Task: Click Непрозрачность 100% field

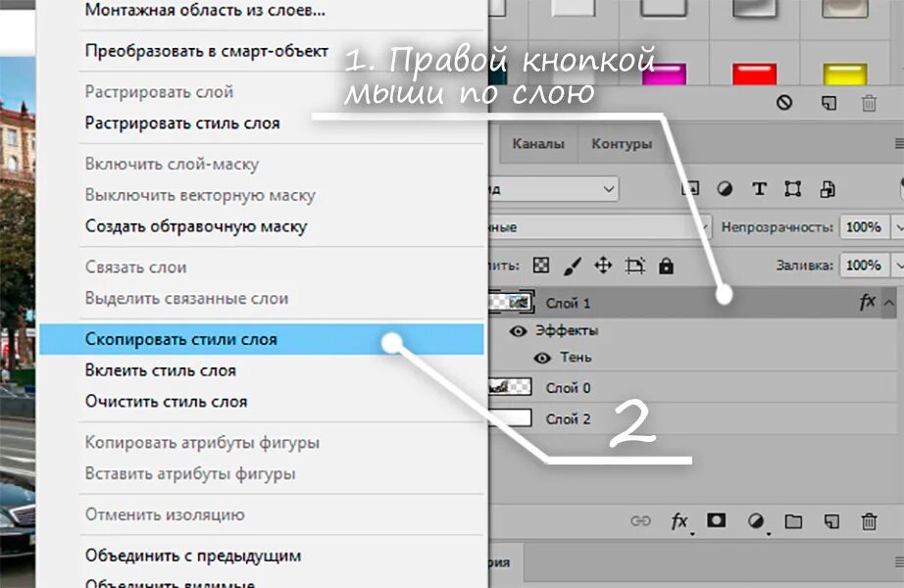Action: 864,227
